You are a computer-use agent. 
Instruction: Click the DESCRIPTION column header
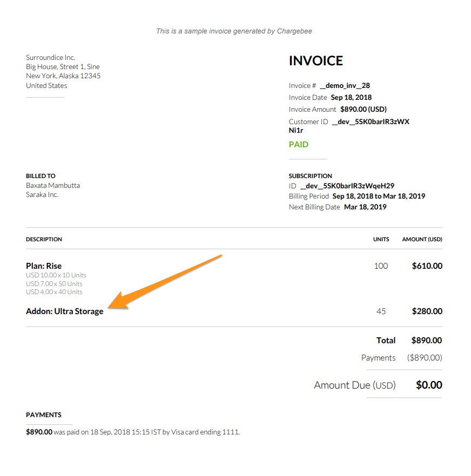[44, 239]
